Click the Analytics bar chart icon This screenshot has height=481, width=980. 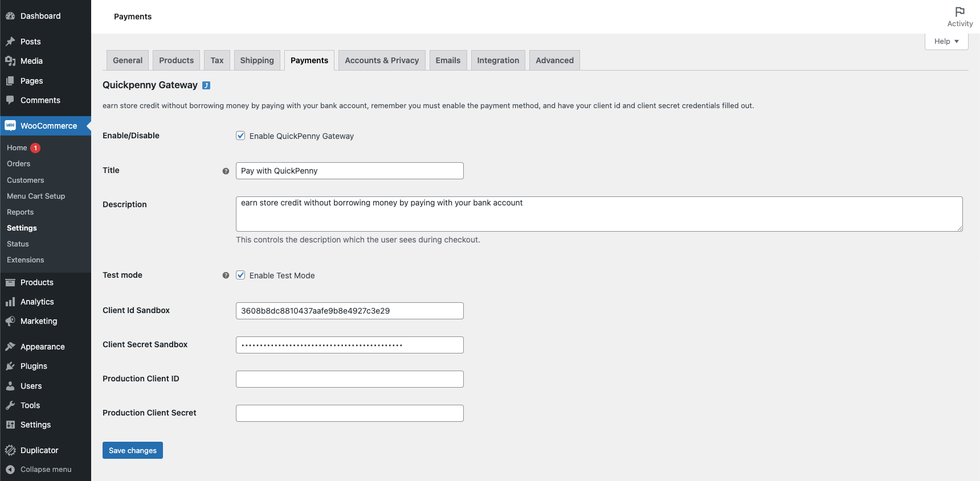(x=10, y=302)
